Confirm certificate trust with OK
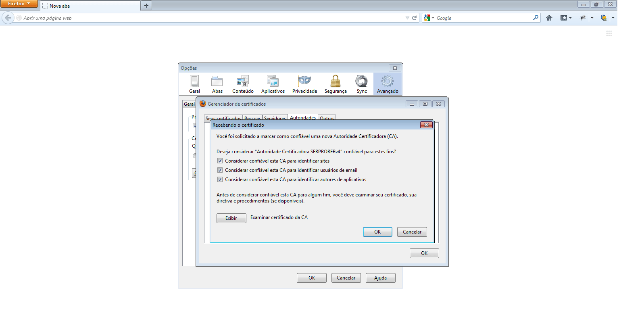This screenshot has width=644, height=313. tap(377, 232)
